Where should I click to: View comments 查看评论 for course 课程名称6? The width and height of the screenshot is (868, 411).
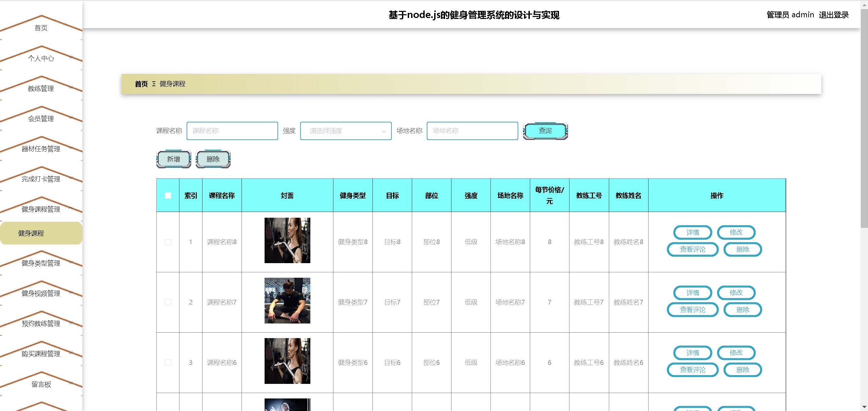click(692, 370)
